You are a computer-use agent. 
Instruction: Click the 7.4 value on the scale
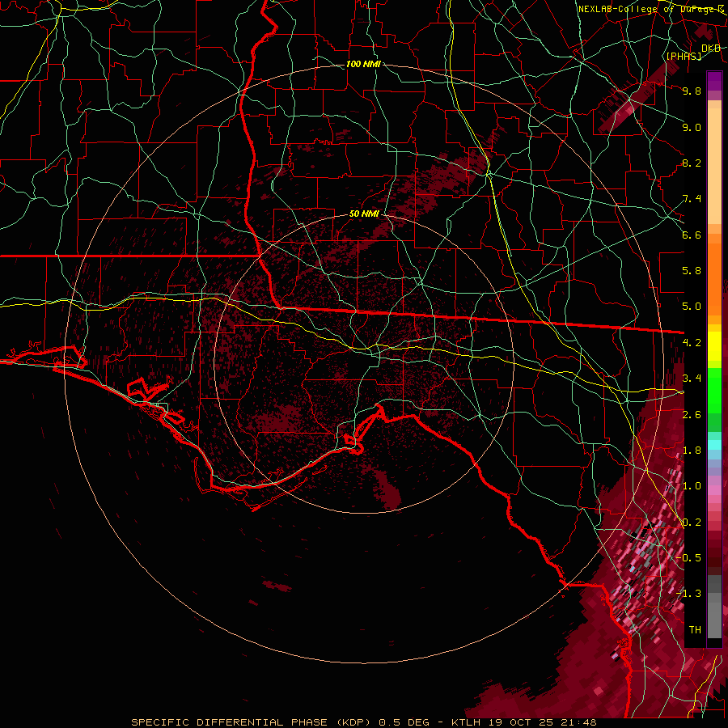692,199
